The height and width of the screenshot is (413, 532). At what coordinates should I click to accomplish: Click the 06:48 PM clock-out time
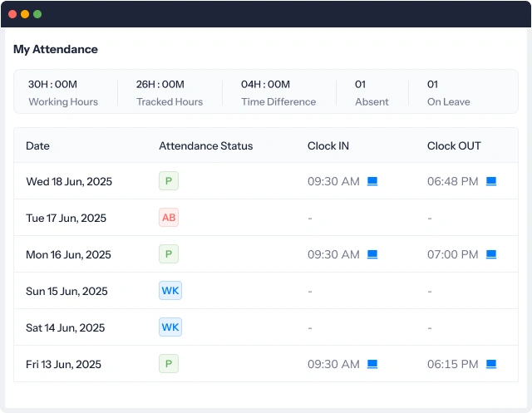click(x=452, y=181)
